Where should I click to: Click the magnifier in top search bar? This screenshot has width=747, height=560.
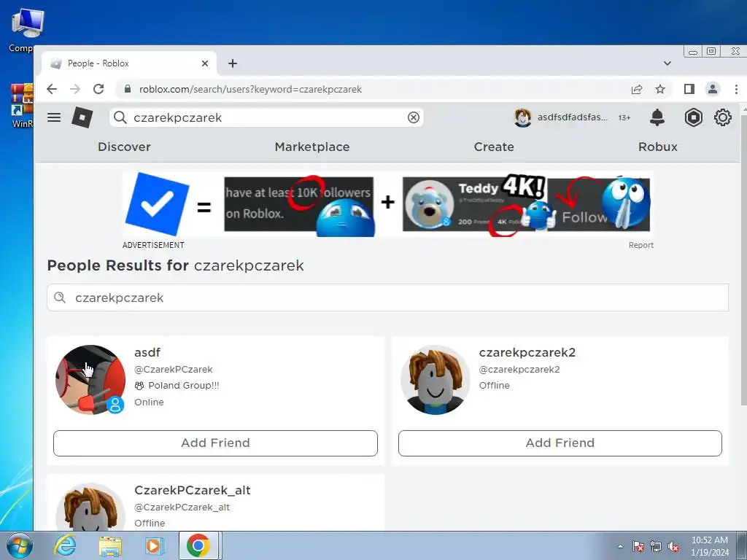pos(120,117)
